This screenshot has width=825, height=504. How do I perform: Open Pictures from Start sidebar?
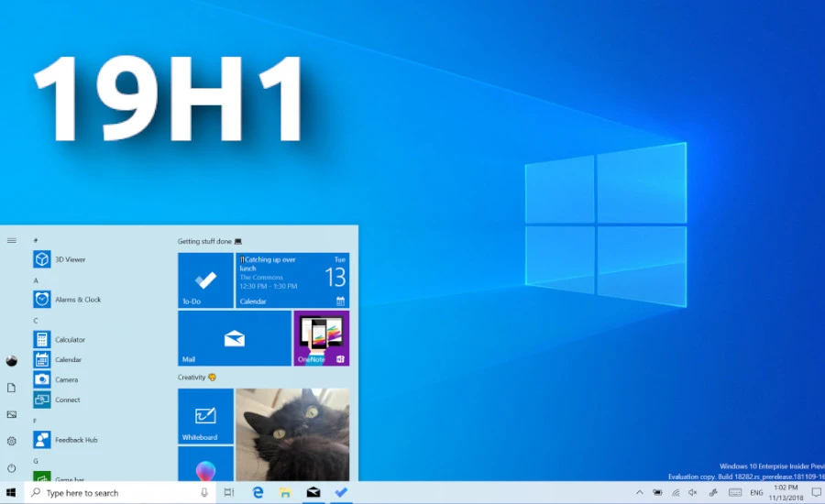pos(12,414)
